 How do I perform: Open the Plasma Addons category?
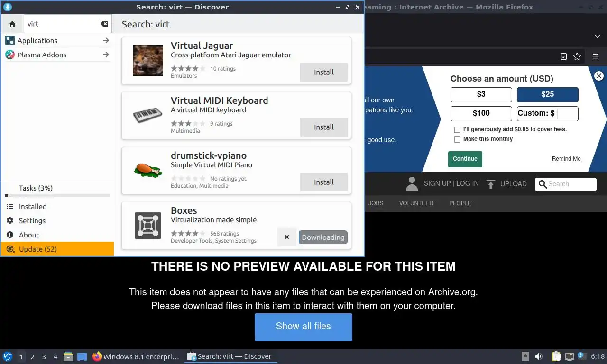point(57,55)
